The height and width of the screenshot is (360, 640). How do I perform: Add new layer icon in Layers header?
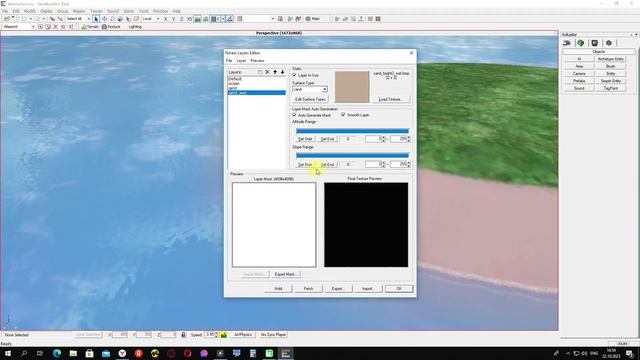(x=260, y=72)
